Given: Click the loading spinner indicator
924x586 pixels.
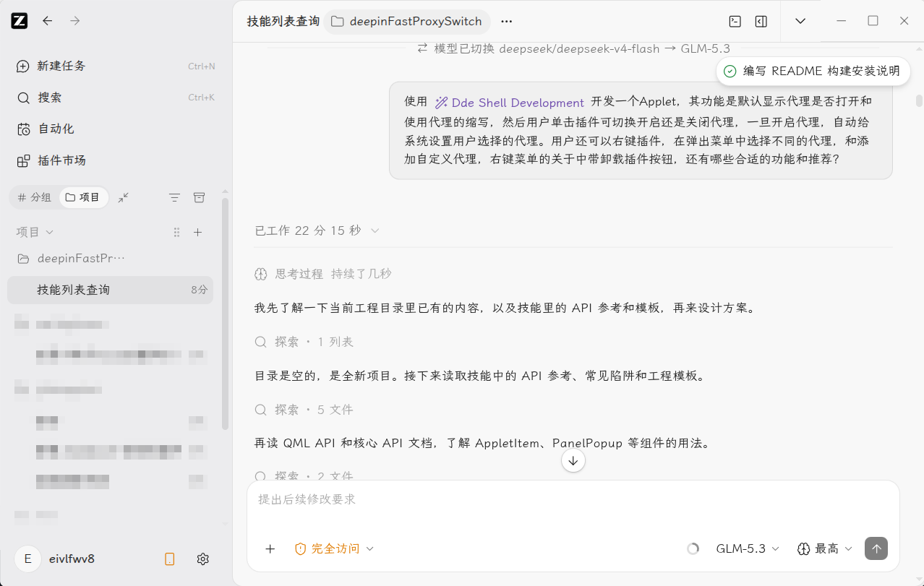Looking at the screenshot, I should 693,549.
